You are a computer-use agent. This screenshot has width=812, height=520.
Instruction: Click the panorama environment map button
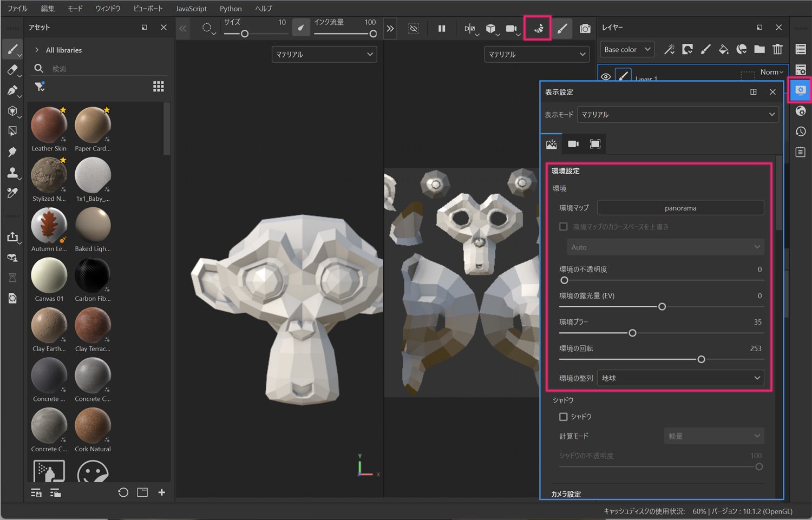(680, 208)
